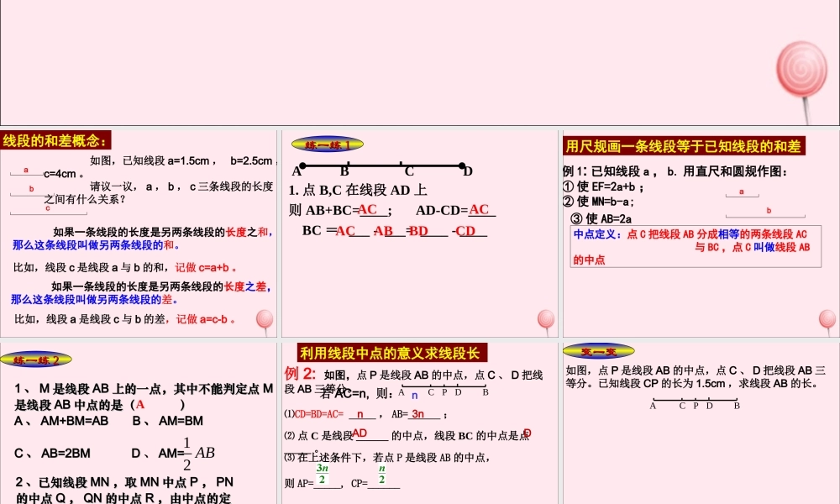Click the line ② 使 MN=b-a

(599, 202)
